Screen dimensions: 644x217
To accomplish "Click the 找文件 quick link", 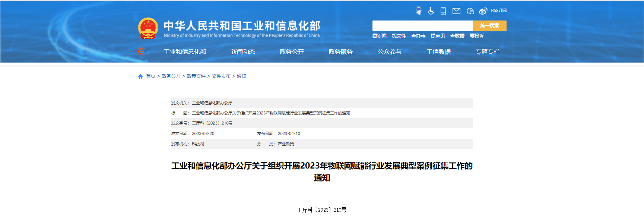I will pyautogui.click(x=399, y=36).
